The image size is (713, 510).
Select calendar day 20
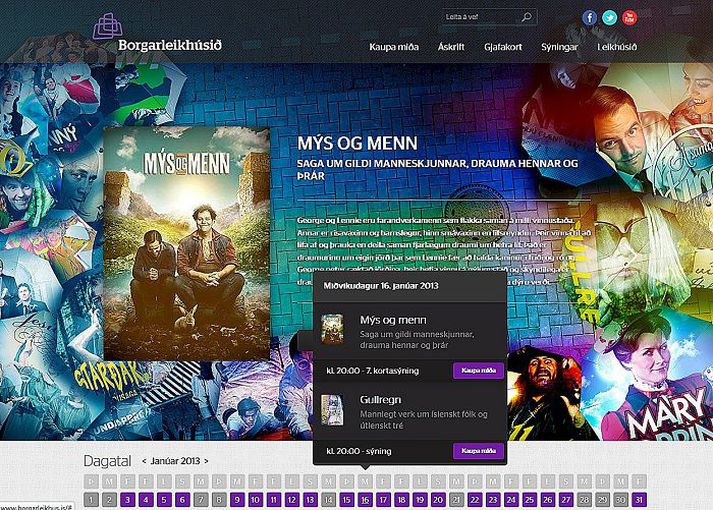pos(438,500)
